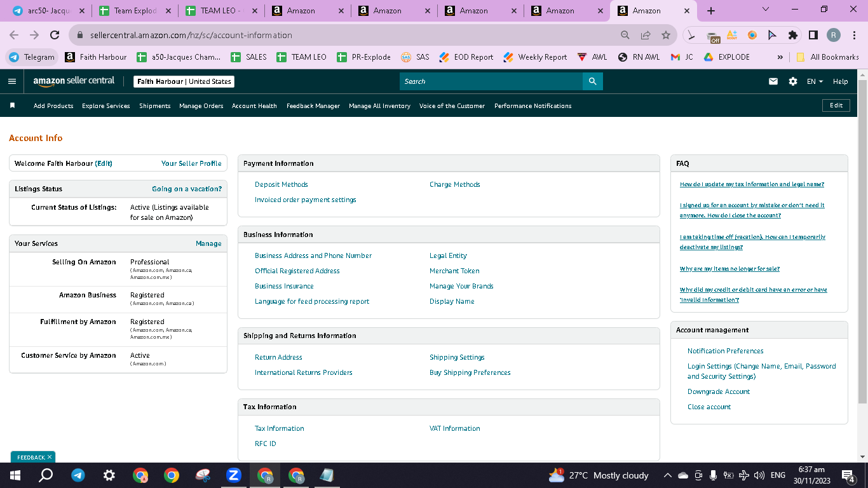Click the Seller Central search input field
This screenshot has width=868, height=488.
(491, 81)
